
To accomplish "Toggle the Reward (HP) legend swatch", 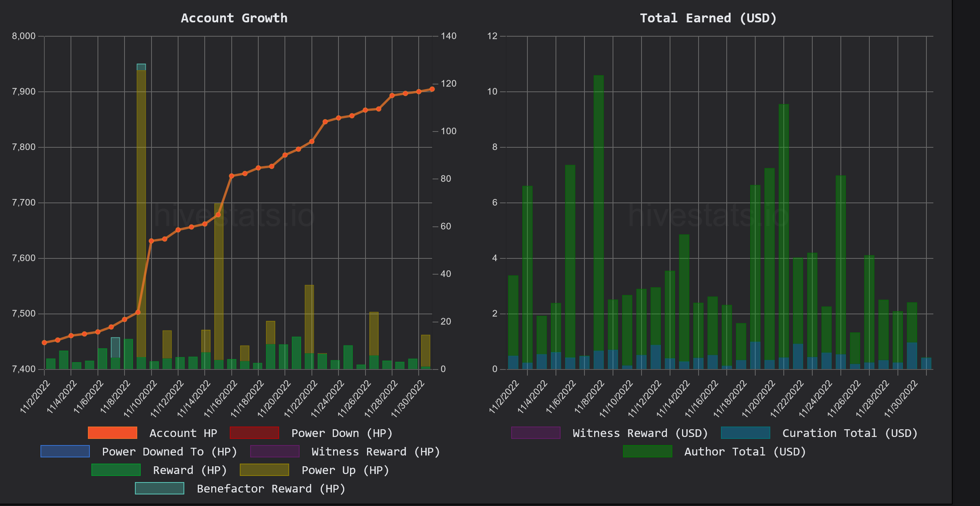I will [116, 470].
